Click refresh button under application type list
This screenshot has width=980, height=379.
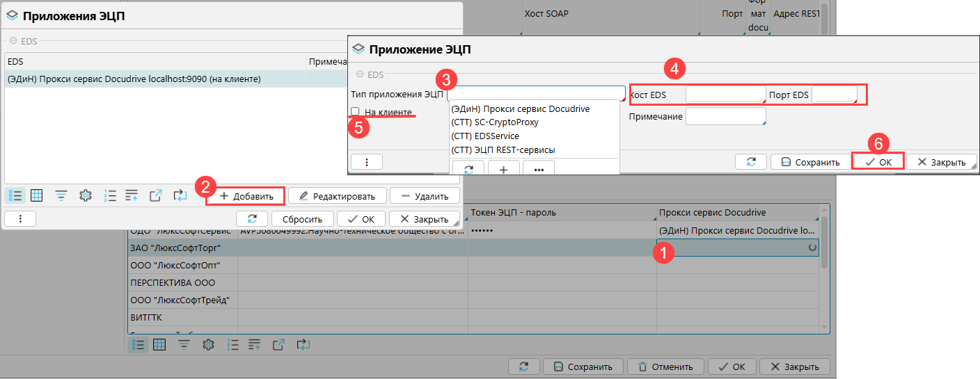pyautogui.click(x=468, y=169)
